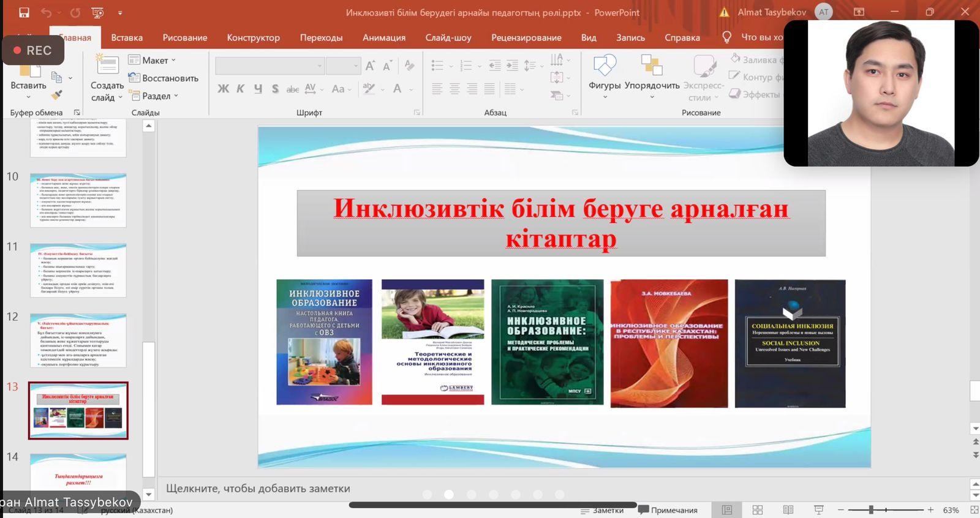Click the Format Painter brush icon
Screen dimensions: 980x518
[x=57, y=95]
